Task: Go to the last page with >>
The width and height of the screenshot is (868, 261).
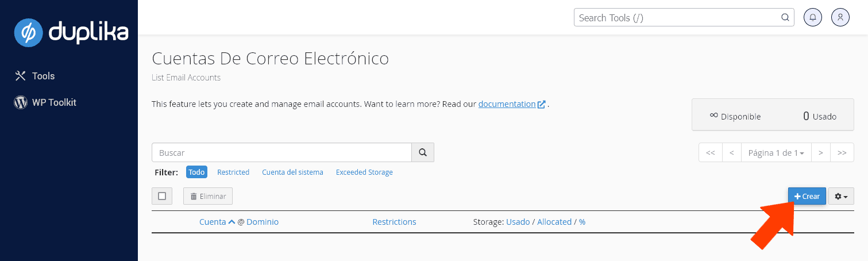Action: [x=842, y=152]
